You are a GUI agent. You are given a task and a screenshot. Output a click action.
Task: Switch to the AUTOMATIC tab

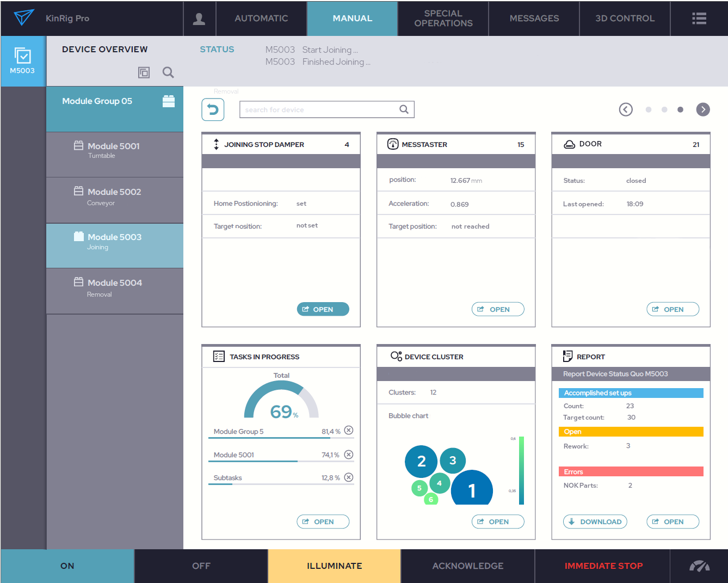[261, 19]
